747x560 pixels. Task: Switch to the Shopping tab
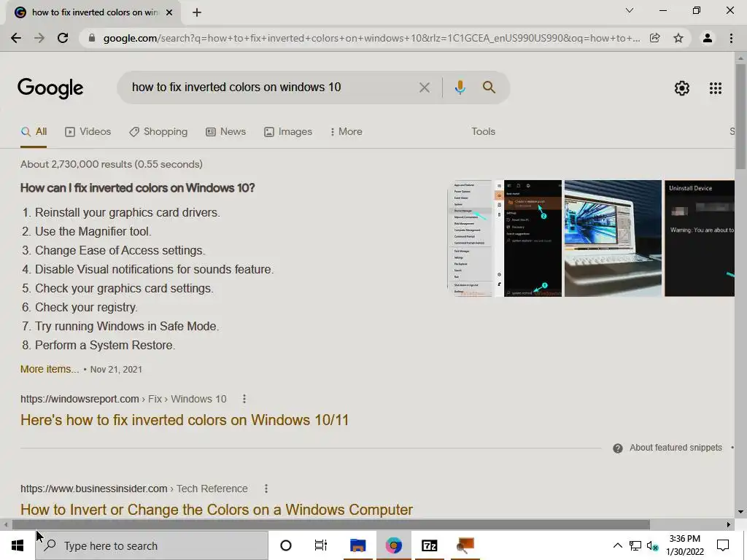158,132
